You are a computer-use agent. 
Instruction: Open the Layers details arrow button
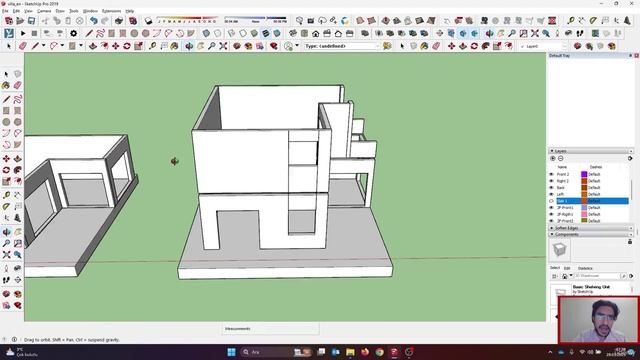630,158
